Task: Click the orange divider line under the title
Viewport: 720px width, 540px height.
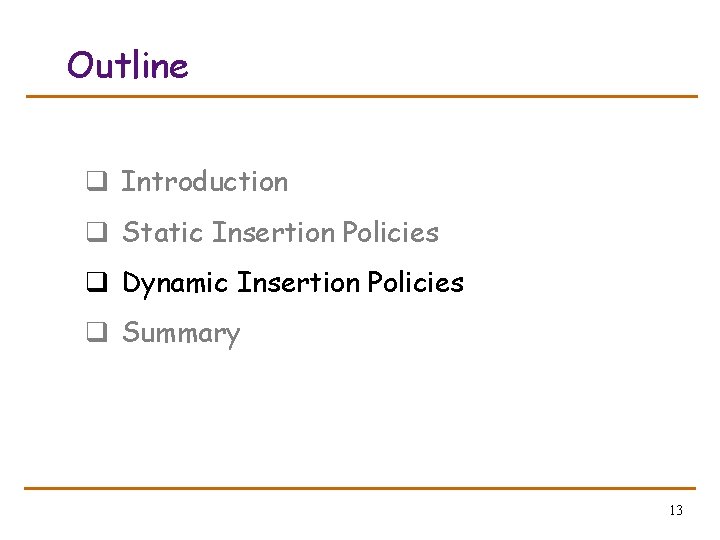Action: [360, 97]
